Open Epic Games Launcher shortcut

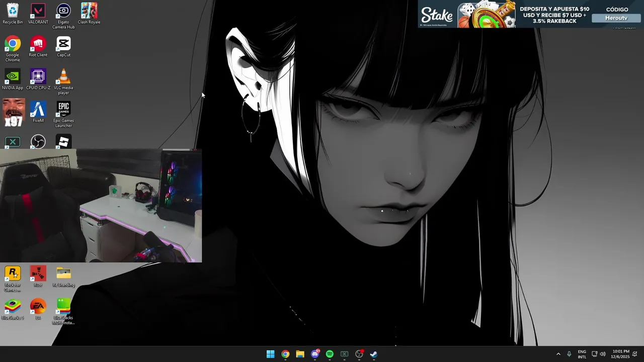[63, 115]
